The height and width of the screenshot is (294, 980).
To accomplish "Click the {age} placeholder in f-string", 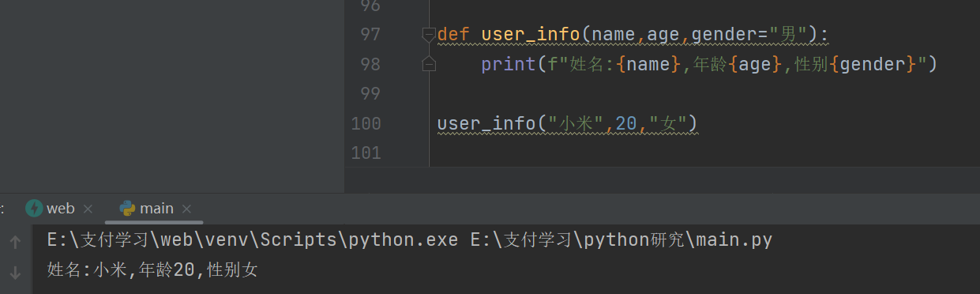I will [755, 64].
